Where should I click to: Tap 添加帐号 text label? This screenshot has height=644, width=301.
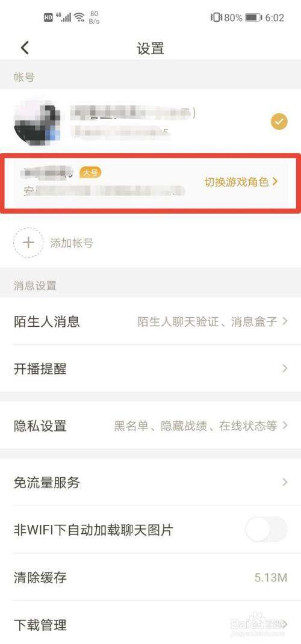(x=72, y=243)
